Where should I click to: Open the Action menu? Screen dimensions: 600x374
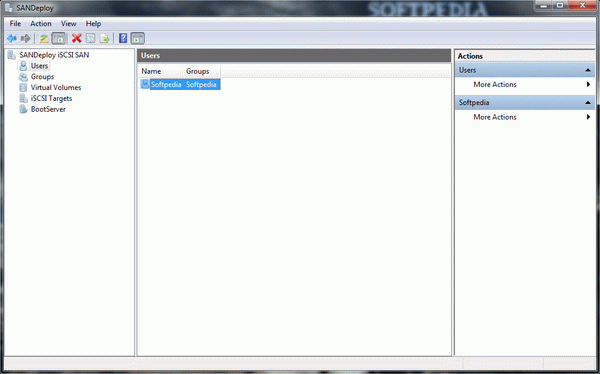coord(41,24)
